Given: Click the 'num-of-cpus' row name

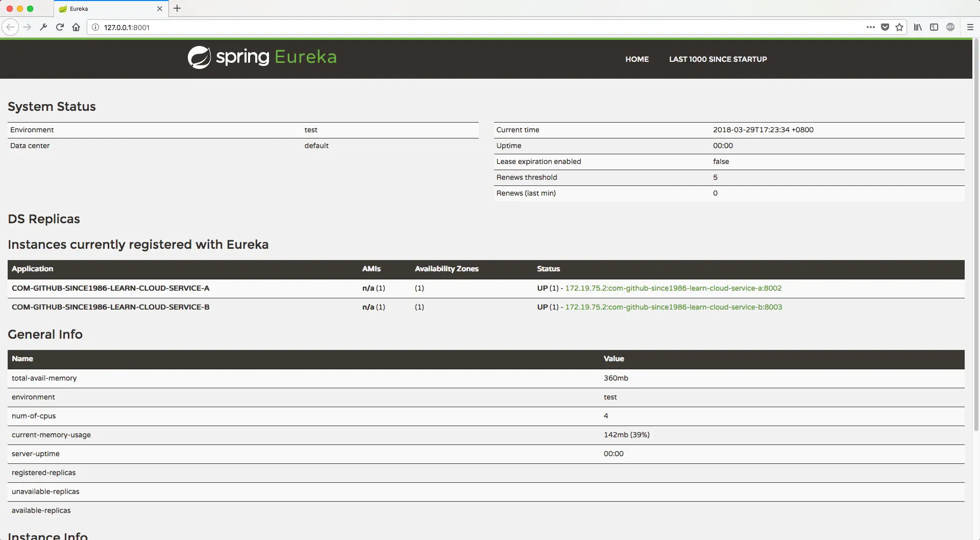Looking at the screenshot, I should tap(34, 416).
